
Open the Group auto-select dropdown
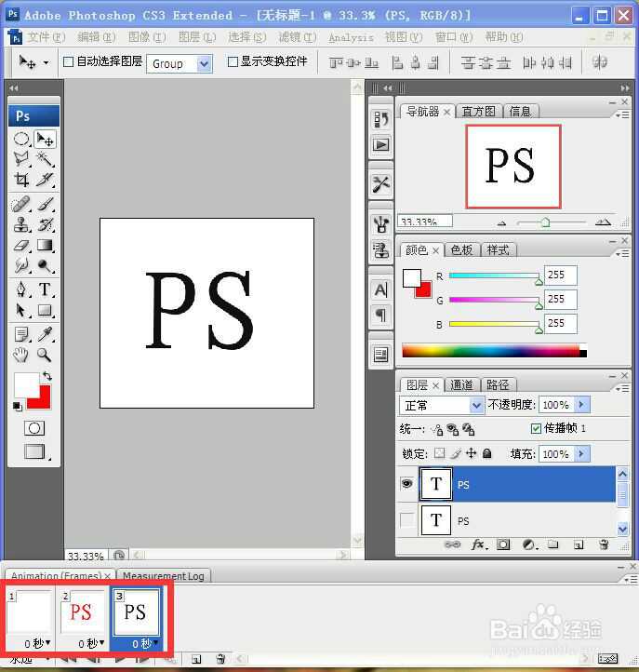(x=205, y=64)
